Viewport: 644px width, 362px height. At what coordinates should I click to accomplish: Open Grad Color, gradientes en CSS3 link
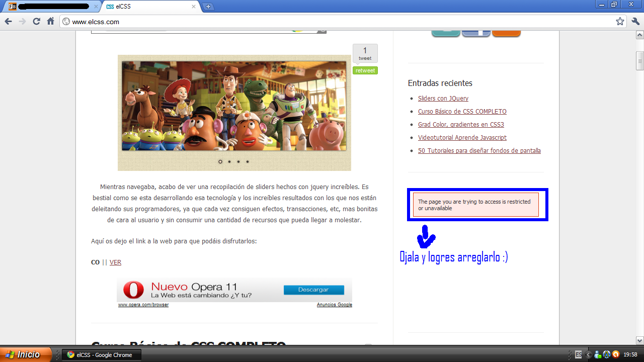[x=461, y=125]
